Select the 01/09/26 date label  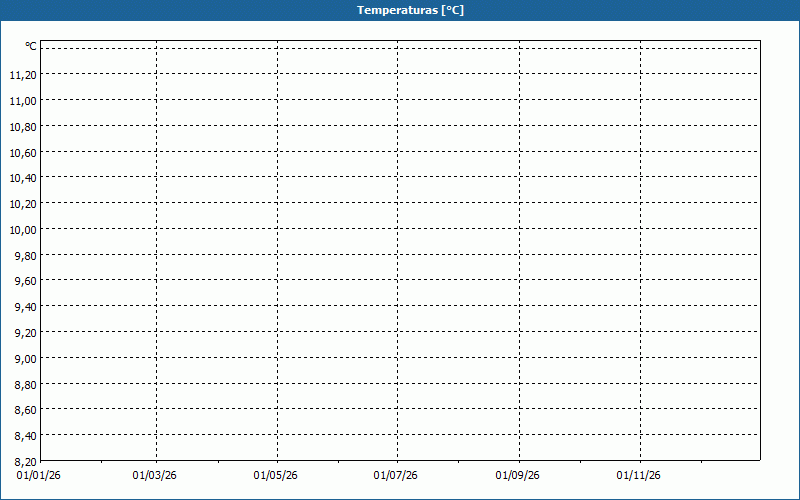(517, 476)
